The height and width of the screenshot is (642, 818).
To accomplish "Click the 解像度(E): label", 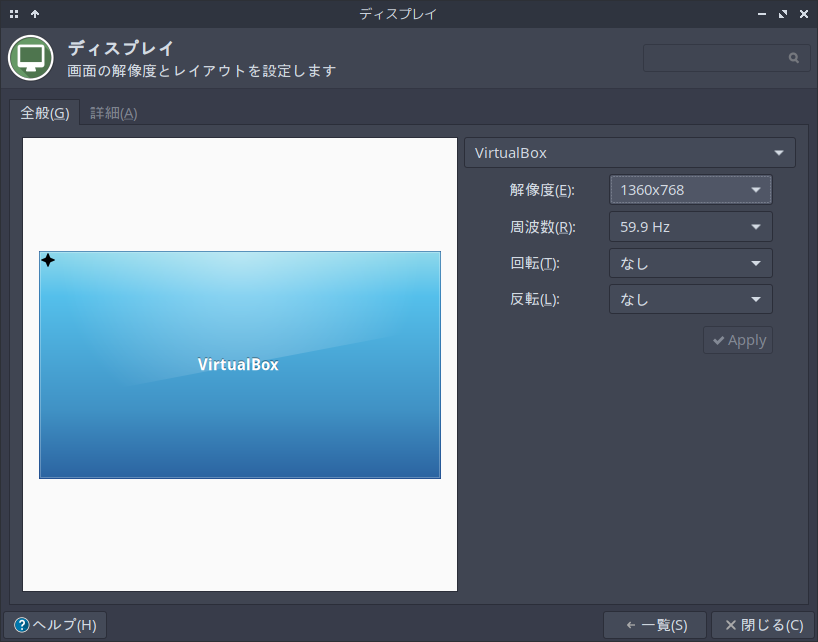I will [542, 190].
